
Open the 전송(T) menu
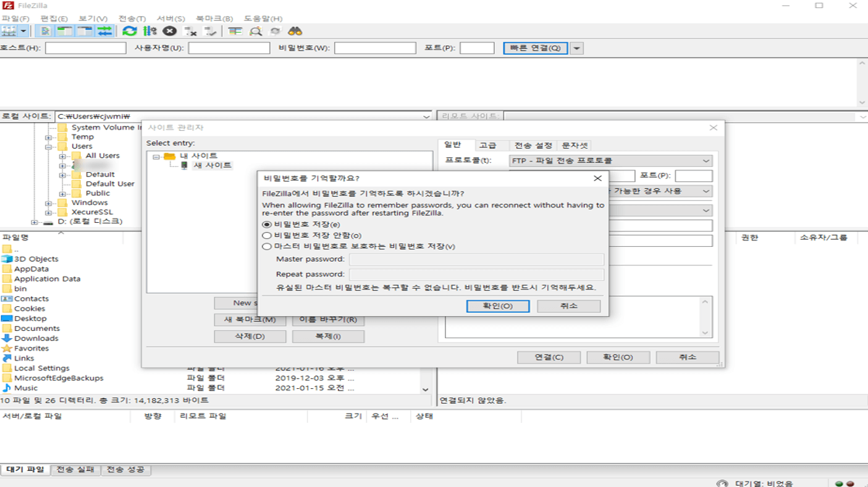click(132, 19)
